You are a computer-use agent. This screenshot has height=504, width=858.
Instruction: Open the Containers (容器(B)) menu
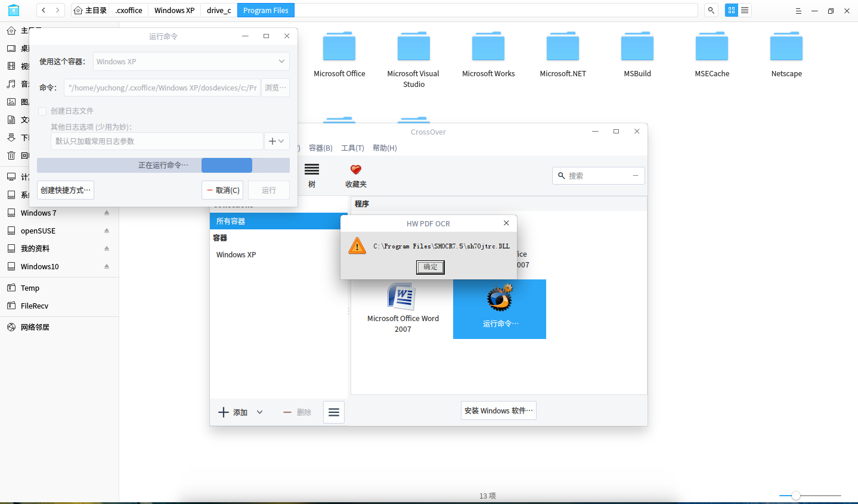tap(321, 148)
